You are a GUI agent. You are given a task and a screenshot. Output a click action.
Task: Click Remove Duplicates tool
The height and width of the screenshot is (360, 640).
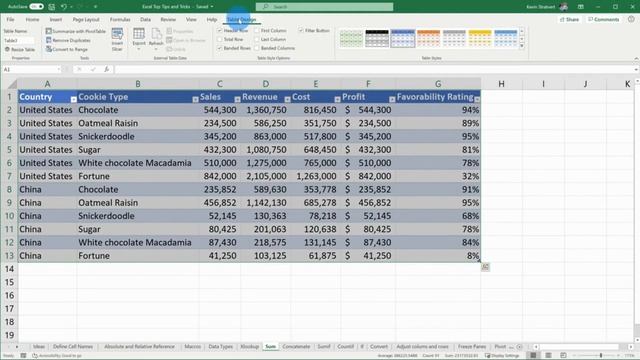point(68,40)
